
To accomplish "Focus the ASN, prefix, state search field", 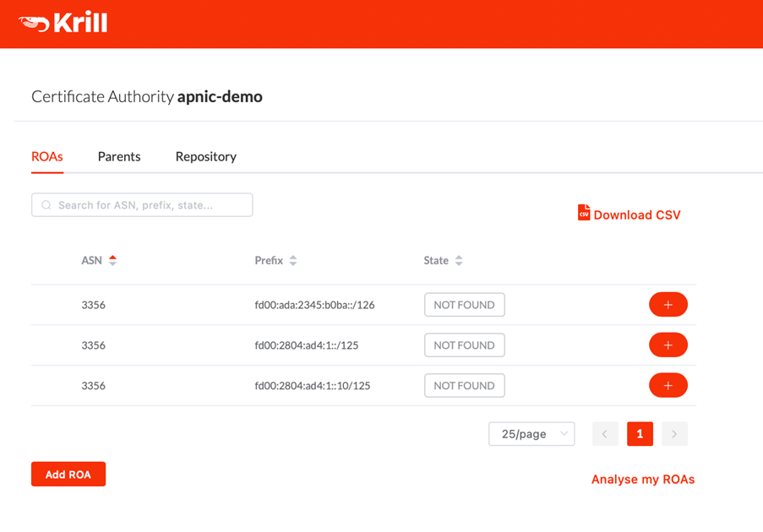I will click(x=142, y=204).
